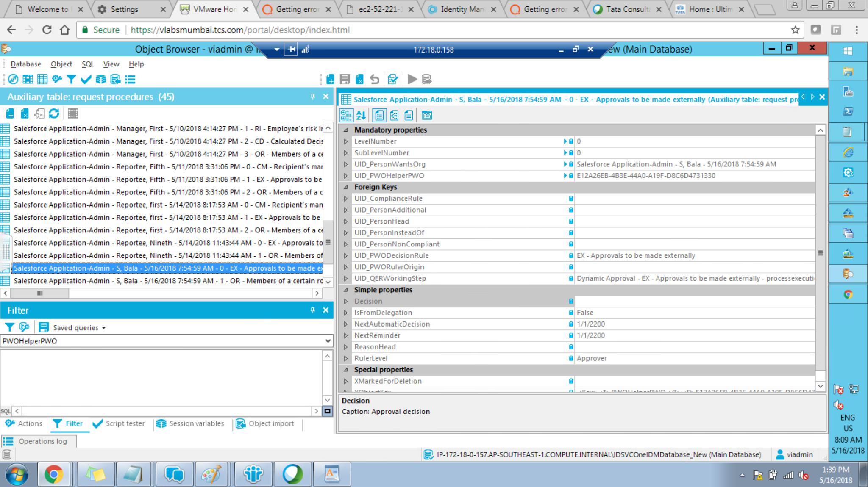Apply filter using funnel icon in Filter panel
The width and height of the screenshot is (868, 487).
pyautogui.click(x=9, y=327)
